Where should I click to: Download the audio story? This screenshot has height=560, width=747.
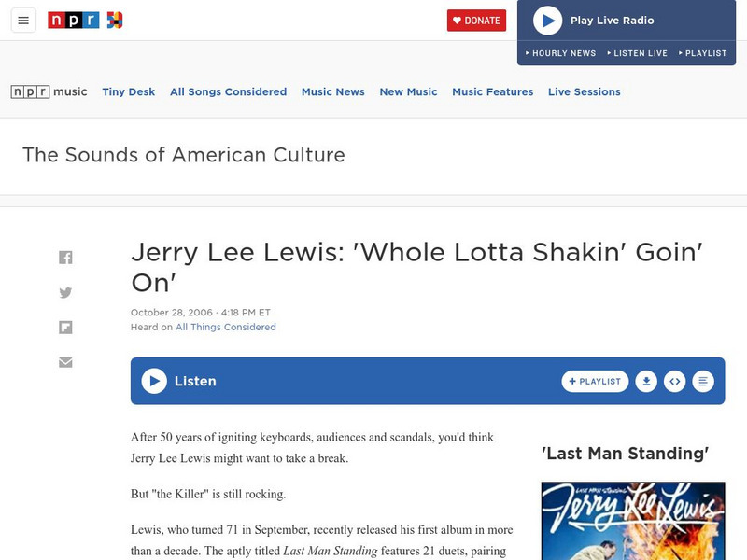(x=646, y=381)
